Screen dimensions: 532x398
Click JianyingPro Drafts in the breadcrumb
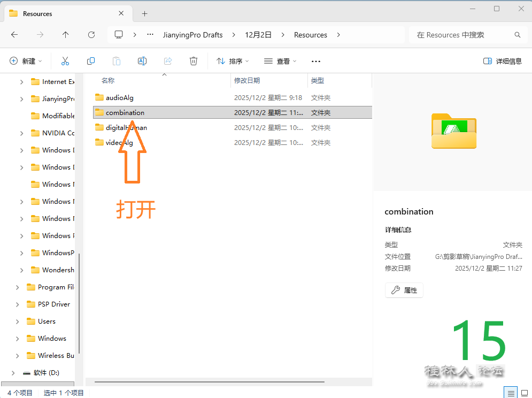pos(192,35)
